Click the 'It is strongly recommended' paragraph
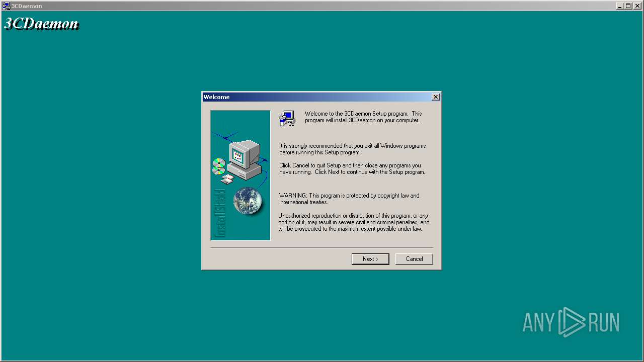 click(353, 149)
